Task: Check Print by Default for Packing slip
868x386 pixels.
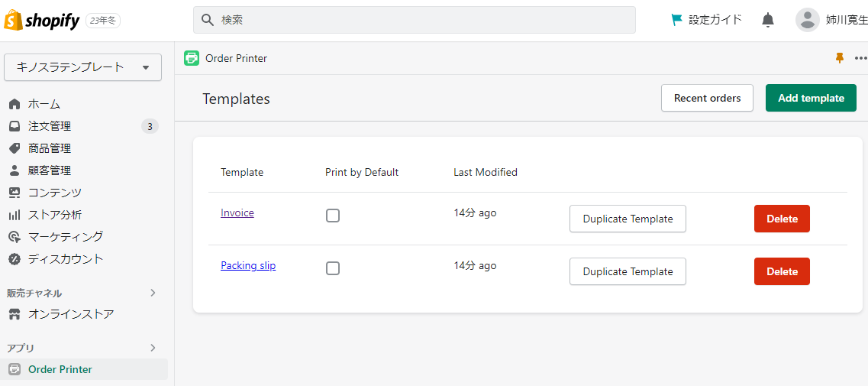Action: [333, 268]
